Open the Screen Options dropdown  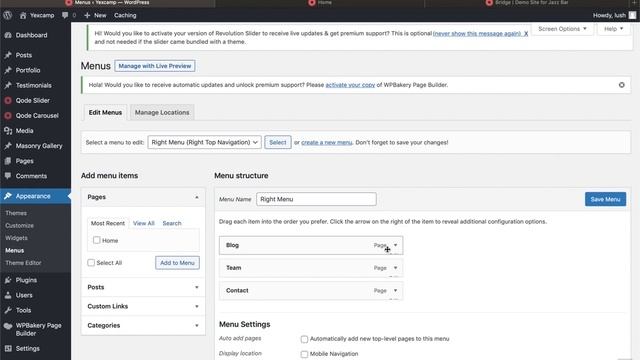[562, 29]
